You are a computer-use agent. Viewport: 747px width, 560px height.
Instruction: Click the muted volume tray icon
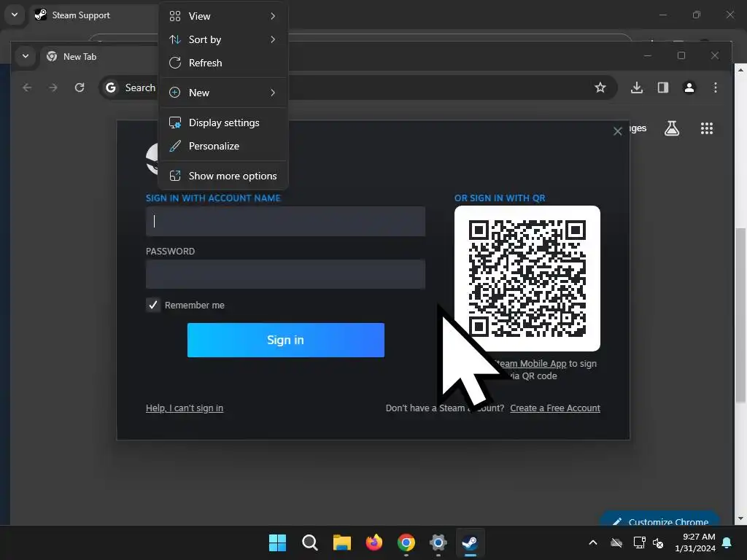658,542
